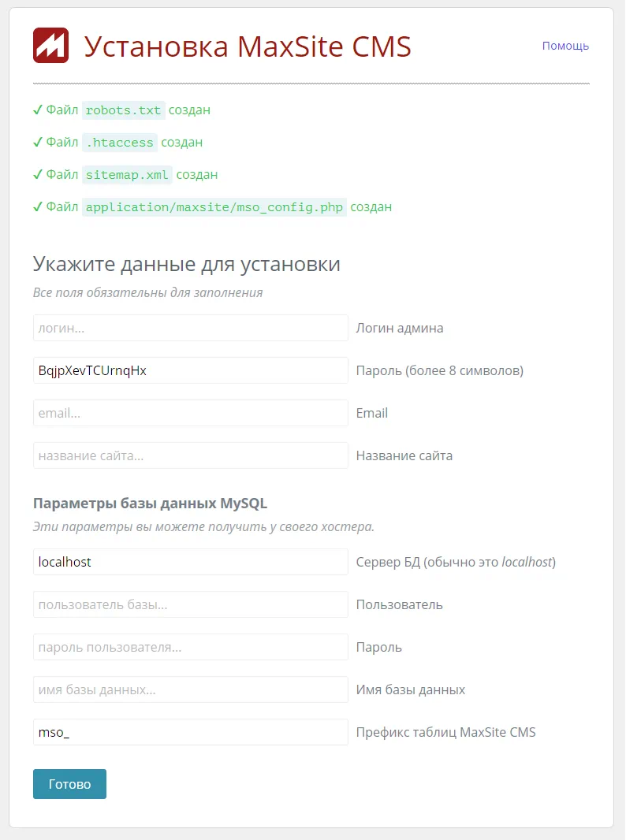Click the MaxSite CMS logo icon
Image resolution: width=626 pixels, height=840 pixels.
point(51,46)
